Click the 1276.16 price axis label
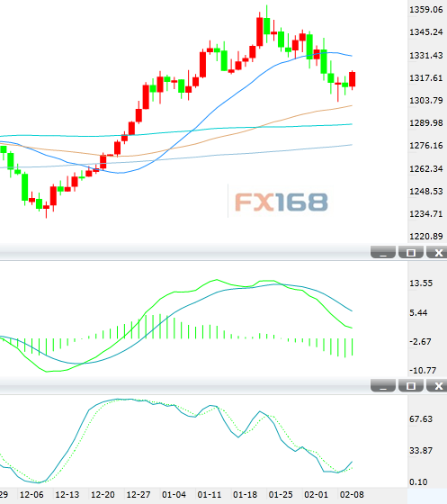447x504 pixels. pos(425,146)
